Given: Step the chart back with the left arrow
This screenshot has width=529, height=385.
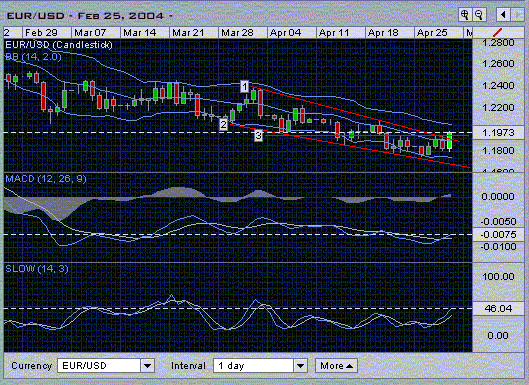Looking at the screenshot, I should [x=503, y=15].
